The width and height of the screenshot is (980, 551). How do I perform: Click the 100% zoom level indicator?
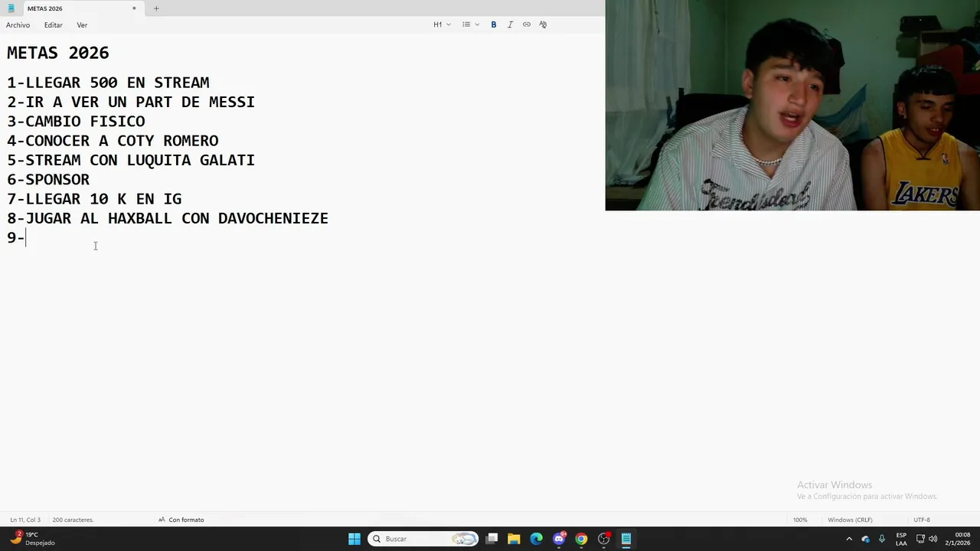[x=800, y=520]
